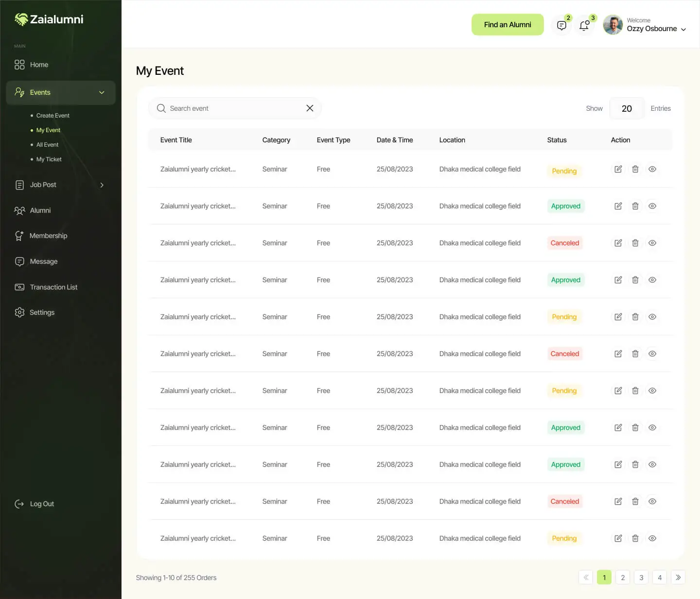Viewport: 700px width, 599px height.
Task: Click the Find an Alumni button
Action: (507, 25)
